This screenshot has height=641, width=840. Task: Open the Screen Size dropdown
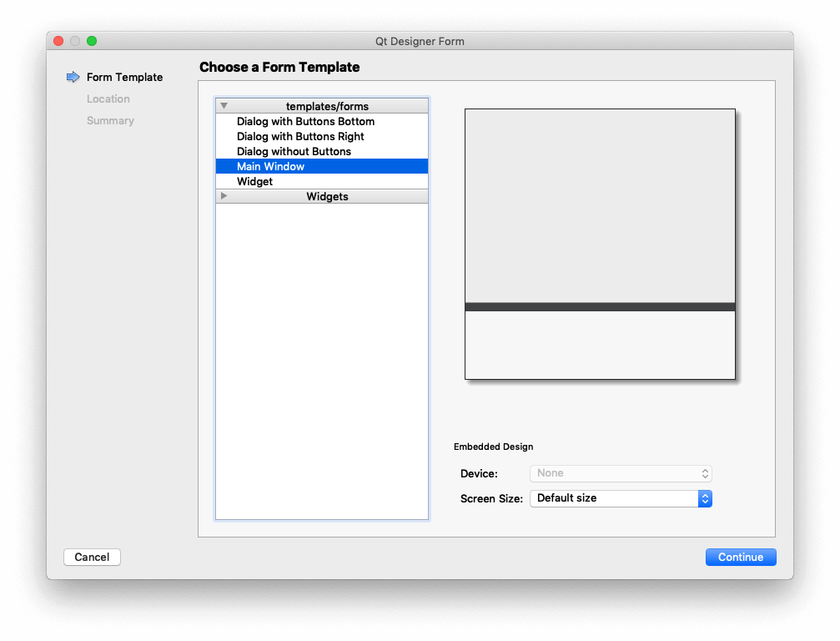click(x=621, y=498)
